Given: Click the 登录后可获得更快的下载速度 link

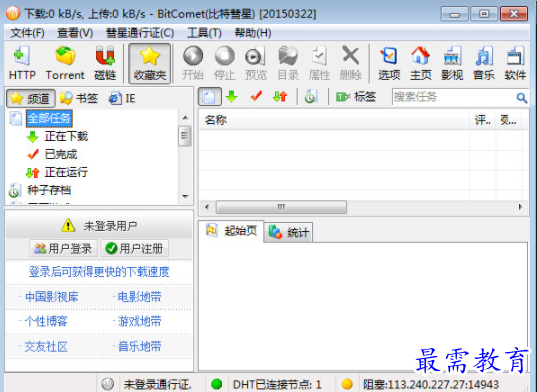Looking at the screenshot, I should tap(99, 272).
